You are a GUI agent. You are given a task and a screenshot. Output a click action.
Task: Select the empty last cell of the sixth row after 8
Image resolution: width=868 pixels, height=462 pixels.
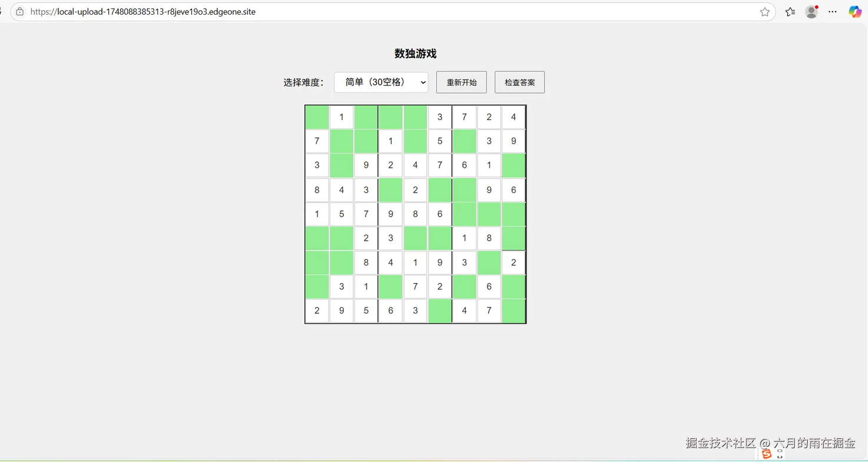tap(513, 238)
